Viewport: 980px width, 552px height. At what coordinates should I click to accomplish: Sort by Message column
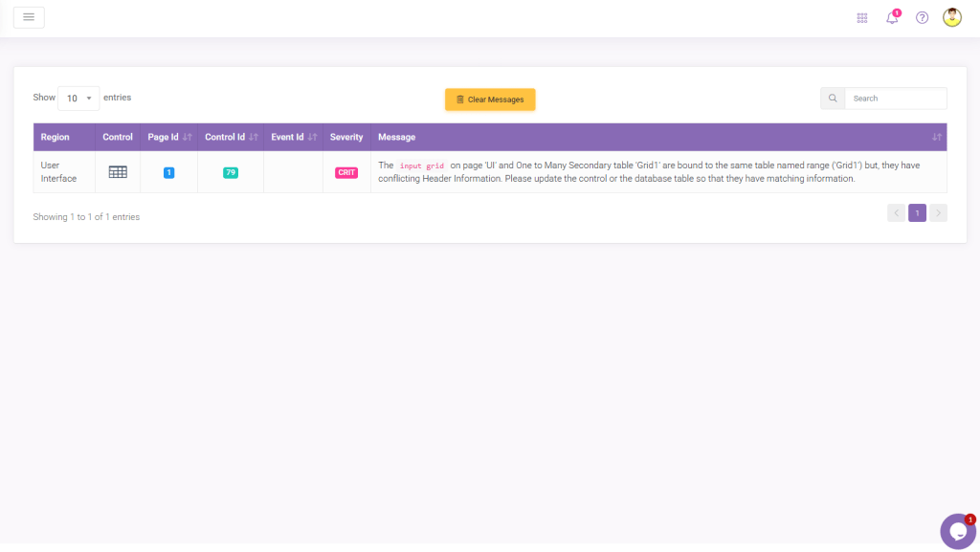[x=658, y=137]
